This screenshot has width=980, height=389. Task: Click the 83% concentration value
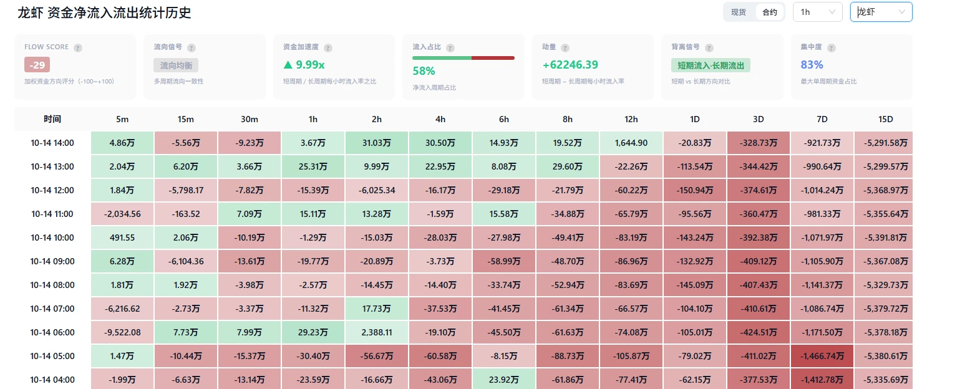[812, 65]
